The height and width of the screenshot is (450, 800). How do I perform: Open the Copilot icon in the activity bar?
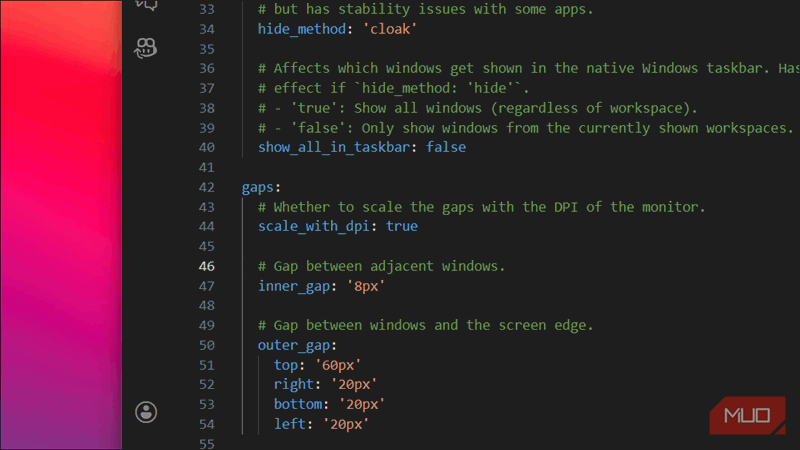[x=147, y=46]
